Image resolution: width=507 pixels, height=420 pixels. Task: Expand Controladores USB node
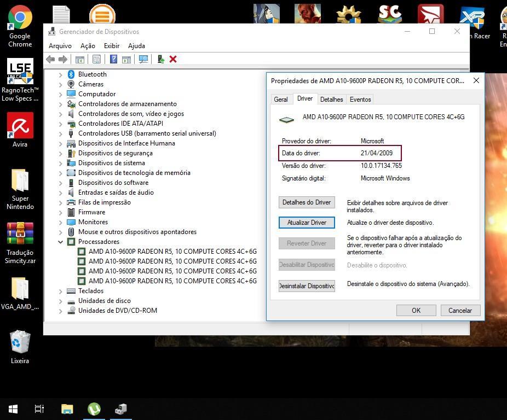60,134
